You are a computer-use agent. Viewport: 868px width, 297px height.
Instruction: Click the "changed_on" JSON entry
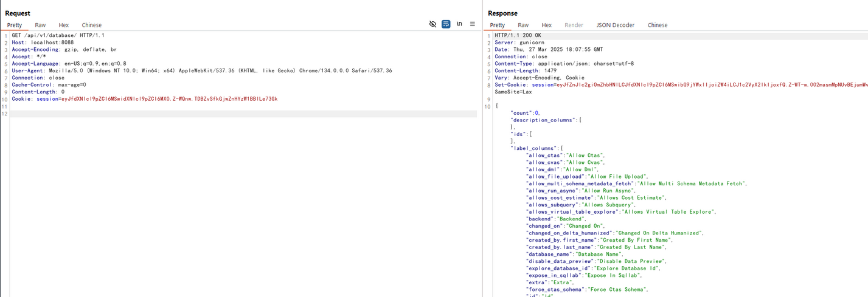(x=566, y=226)
